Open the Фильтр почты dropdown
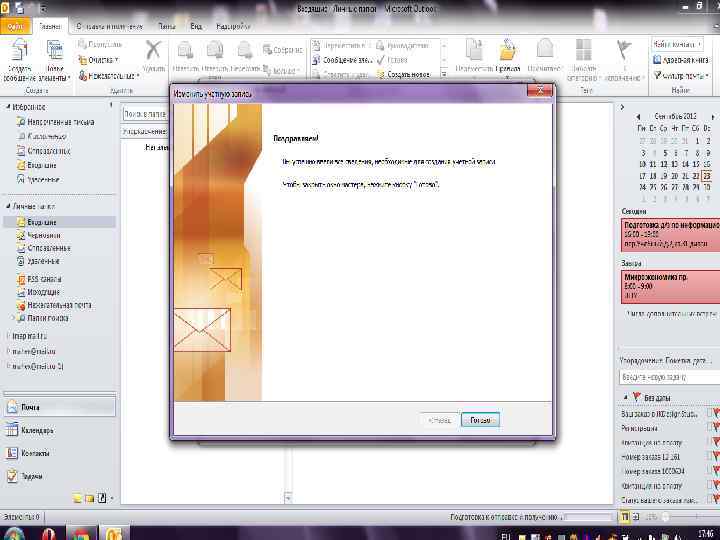Viewport: 720px width, 540px height. tap(681, 75)
